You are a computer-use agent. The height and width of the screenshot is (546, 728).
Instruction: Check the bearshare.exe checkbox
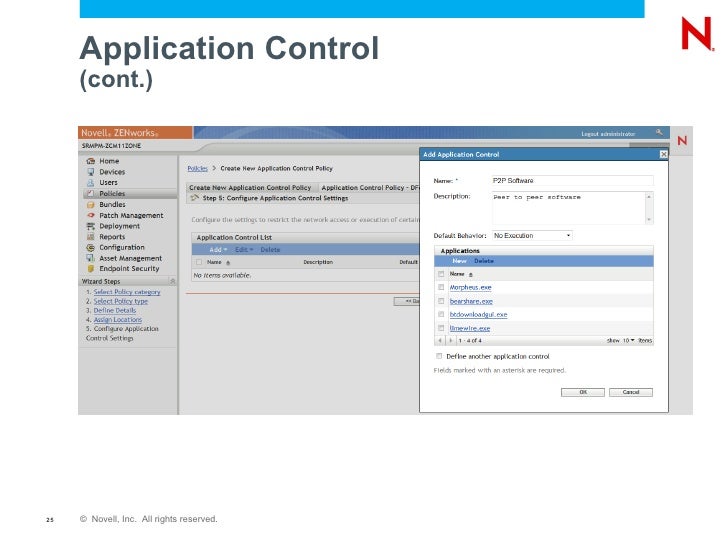(x=441, y=301)
